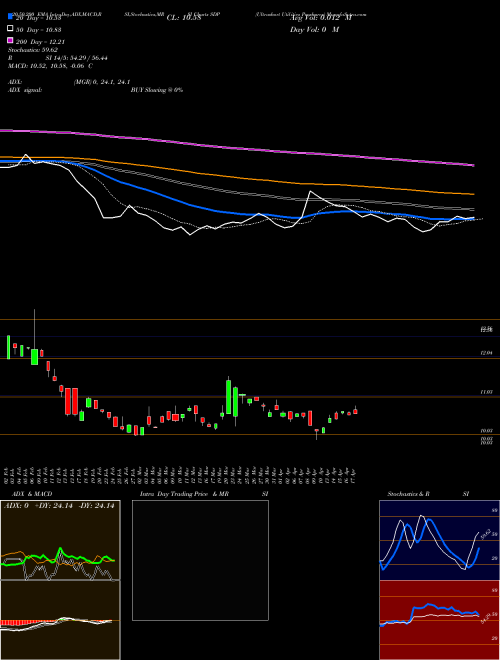Click the 'Stochastics & RSI' panel title
Image resolution: width=500 pixels, height=660 pixels.
(428, 494)
